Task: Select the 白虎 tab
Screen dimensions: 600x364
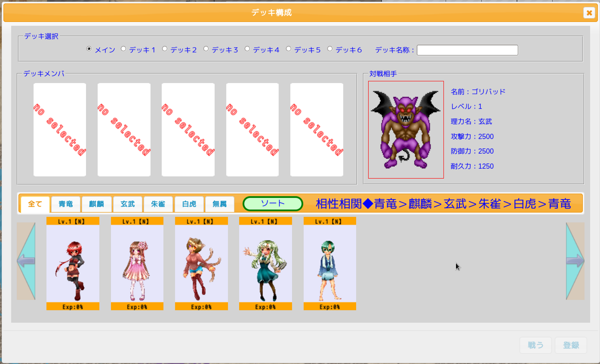Action: [189, 204]
